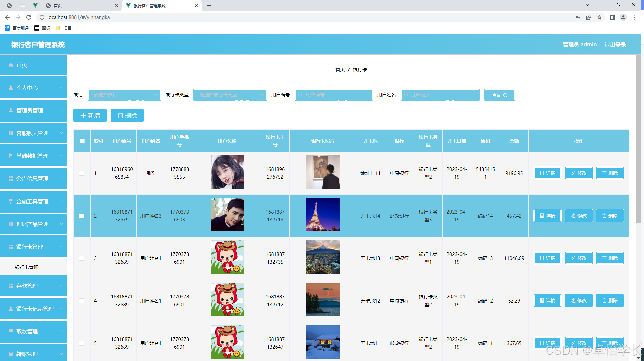Check the row 5 checkbox for 开卡地11
This screenshot has width=644, height=361.
tap(82, 343)
